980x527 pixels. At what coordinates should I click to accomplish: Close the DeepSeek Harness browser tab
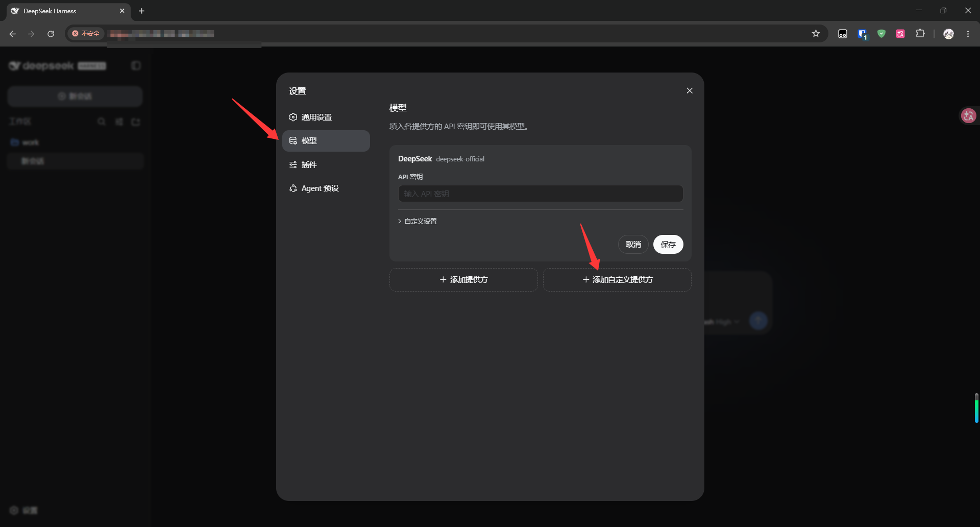[x=122, y=11]
